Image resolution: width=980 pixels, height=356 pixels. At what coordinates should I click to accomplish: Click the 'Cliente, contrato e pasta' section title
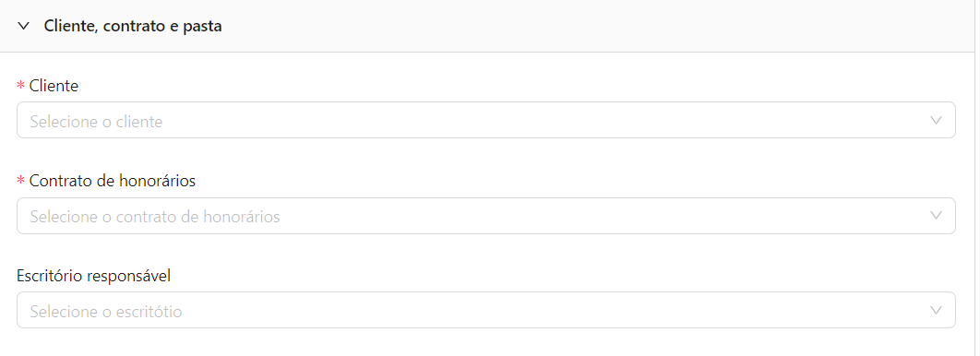pyautogui.click(x=133, y=26)
